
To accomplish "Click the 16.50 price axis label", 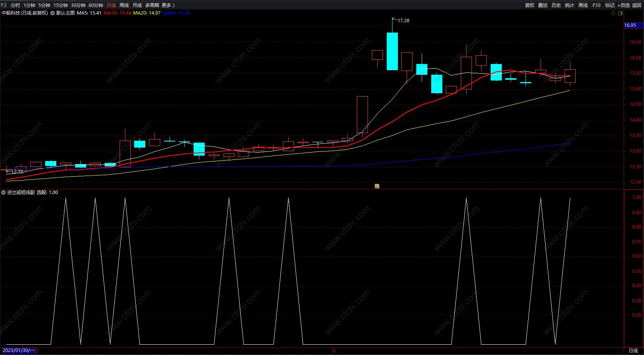I will coord(636,42).
